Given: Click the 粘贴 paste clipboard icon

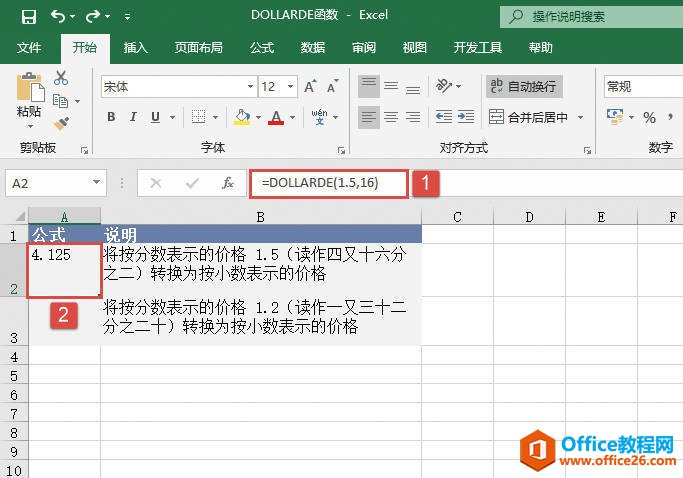Looking at the screenshot, I should (x=30, y=87).
